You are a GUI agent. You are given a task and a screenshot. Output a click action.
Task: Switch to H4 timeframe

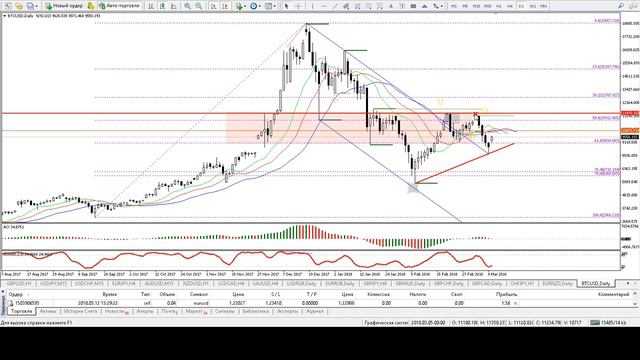coord(510,6)
